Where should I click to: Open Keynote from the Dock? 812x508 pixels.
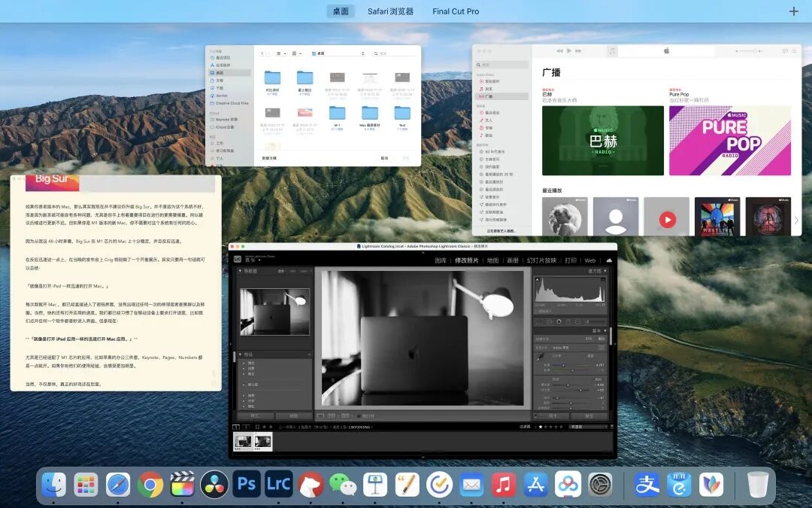[375, 485]
